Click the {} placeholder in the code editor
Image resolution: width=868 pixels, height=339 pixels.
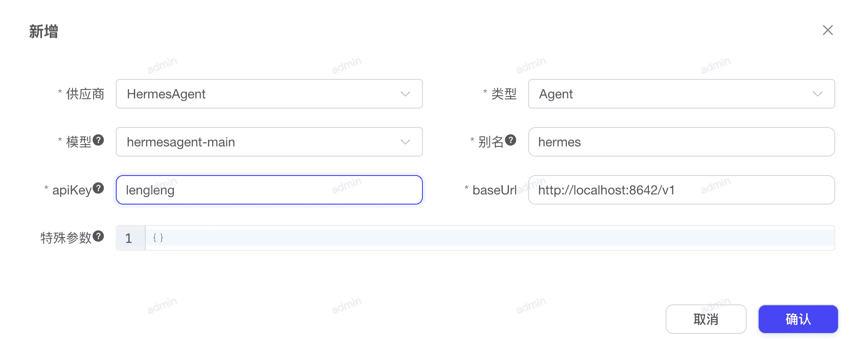158,237
